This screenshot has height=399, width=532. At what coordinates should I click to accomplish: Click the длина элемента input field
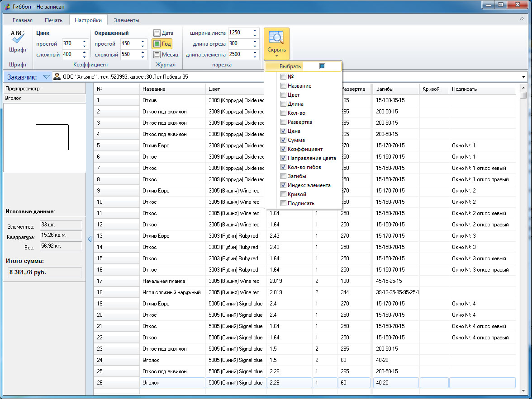[x=238, y=55]
